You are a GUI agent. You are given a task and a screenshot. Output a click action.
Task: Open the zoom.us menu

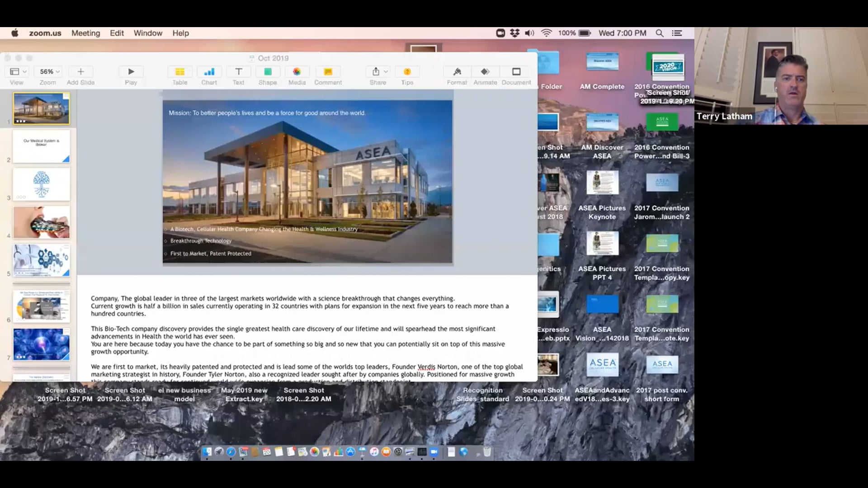point(45,33)
